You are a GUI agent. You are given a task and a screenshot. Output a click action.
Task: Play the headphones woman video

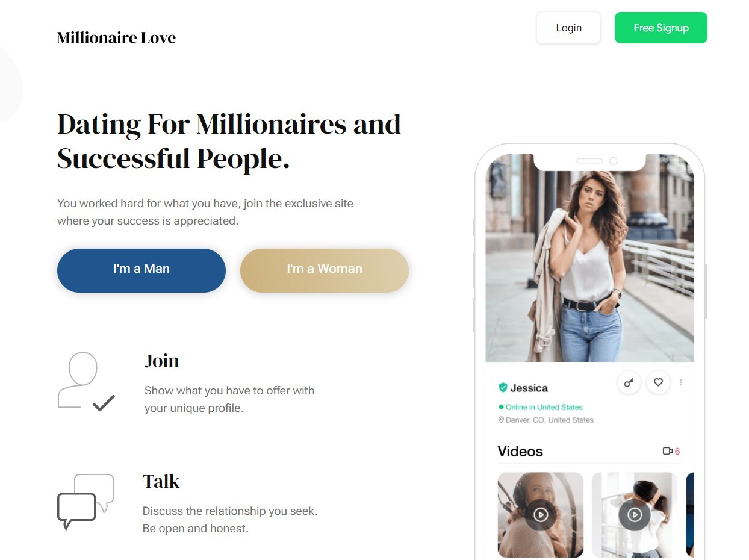(x=540, y=515)
